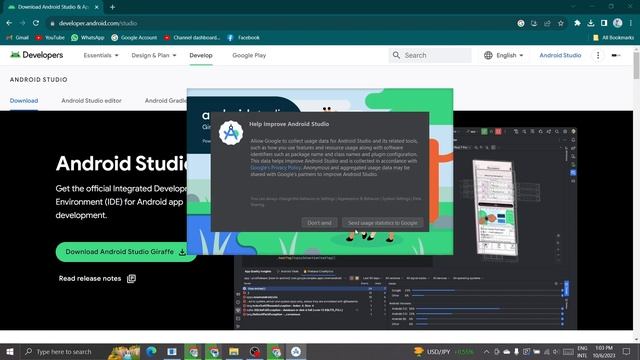Open the Channel dashboard bookmark
Viewport: 640px width, 360px height.
pyautogui.click(x=192, y=38)
